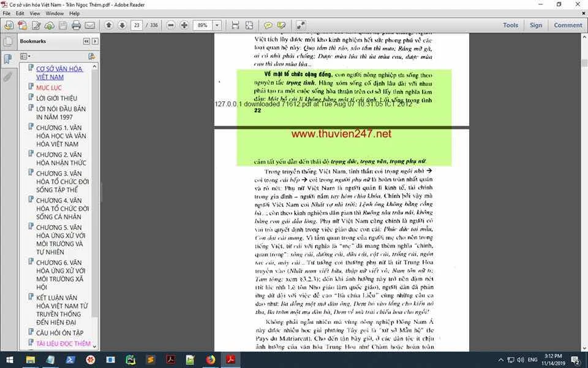The image size is (588, 368).
Task: Open the Edit menu
Action: pos(20,13)
